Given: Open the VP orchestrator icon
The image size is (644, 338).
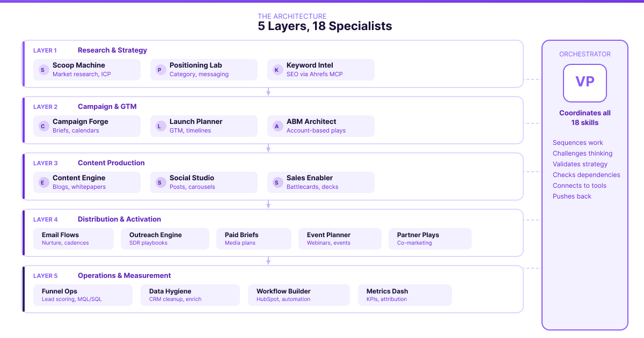Looking at the screenshot, I should point(584,83).
